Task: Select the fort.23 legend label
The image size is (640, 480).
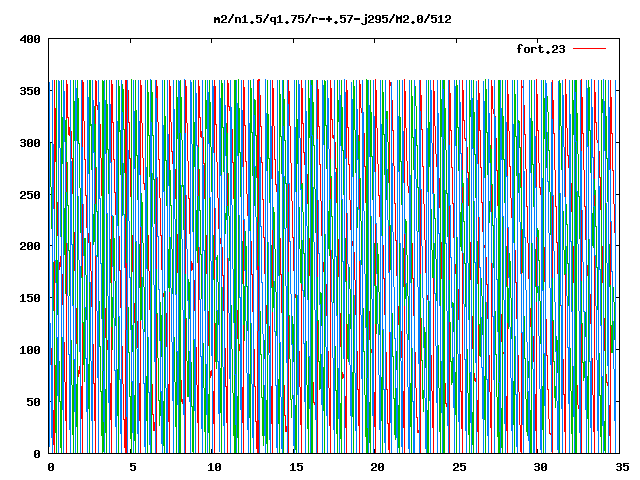Action: 540,49
